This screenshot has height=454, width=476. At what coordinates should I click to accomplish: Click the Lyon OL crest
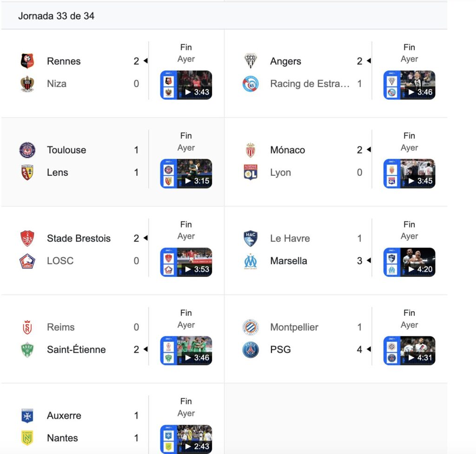coord(251,172)
